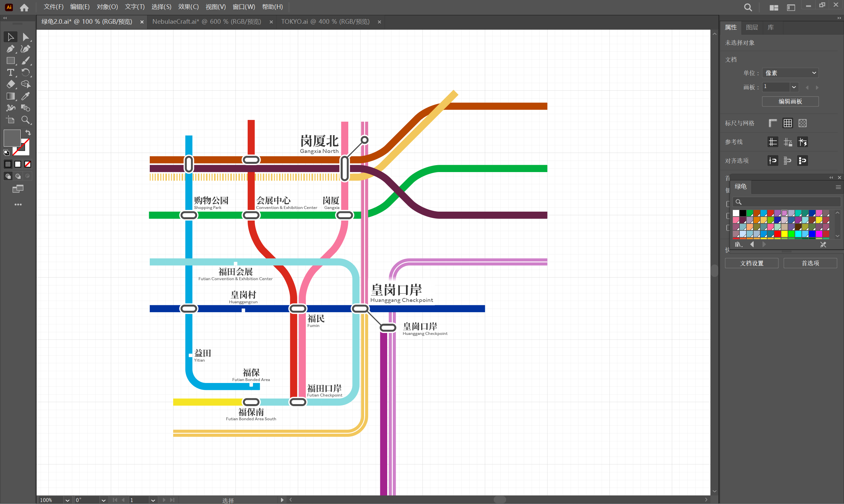Swap fill and stroke colors

(x=28, y=133)
